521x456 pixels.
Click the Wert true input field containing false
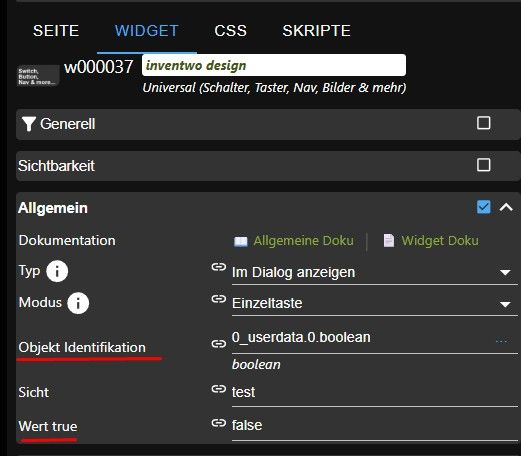pos(375,426)
